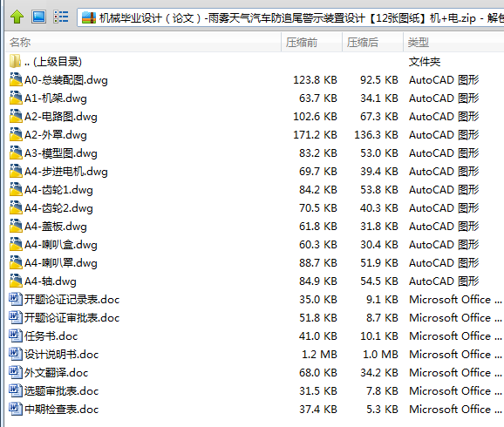Click the file name 选题审批表.doc
Screen dimensions: 504x427
click(x=61, y=391)
